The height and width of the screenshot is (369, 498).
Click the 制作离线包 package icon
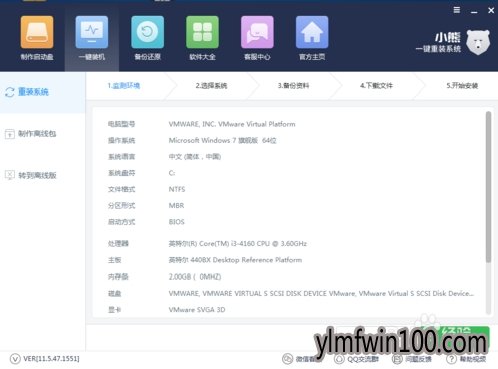click(10, 134)
